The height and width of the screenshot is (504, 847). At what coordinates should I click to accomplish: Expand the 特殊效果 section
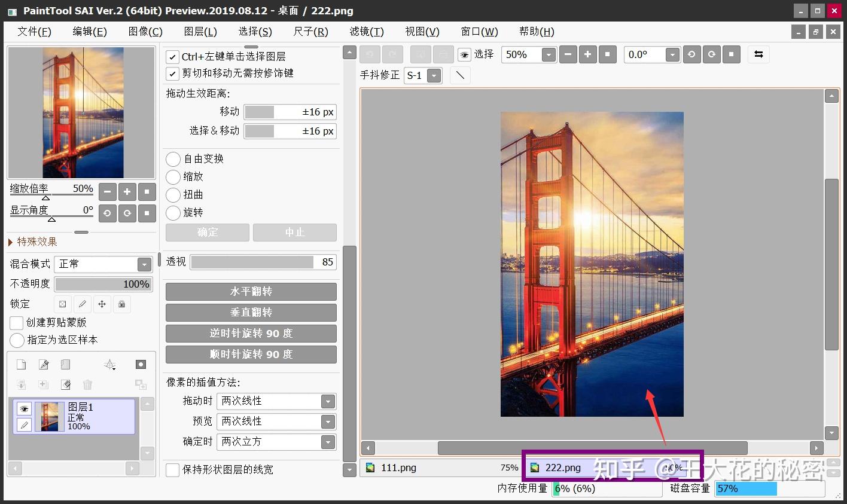(11, 242)
